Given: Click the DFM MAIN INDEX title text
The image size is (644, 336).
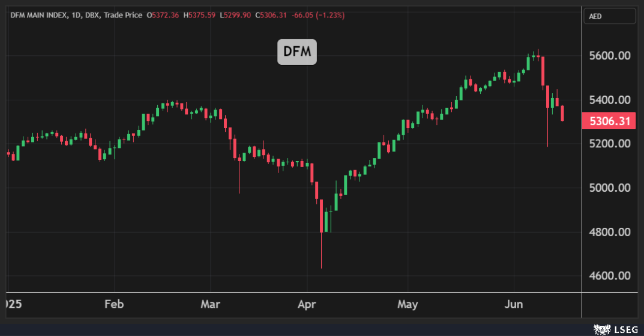Looking at the screenshot, I should click(38, 15).
